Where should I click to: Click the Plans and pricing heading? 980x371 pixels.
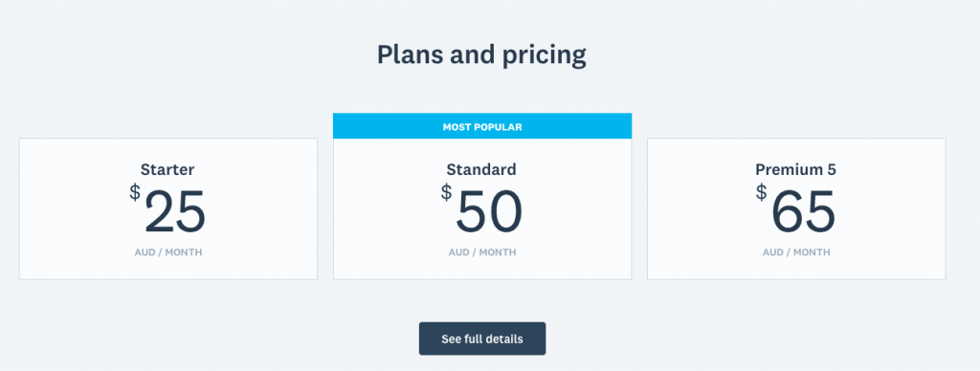(481, 55)
